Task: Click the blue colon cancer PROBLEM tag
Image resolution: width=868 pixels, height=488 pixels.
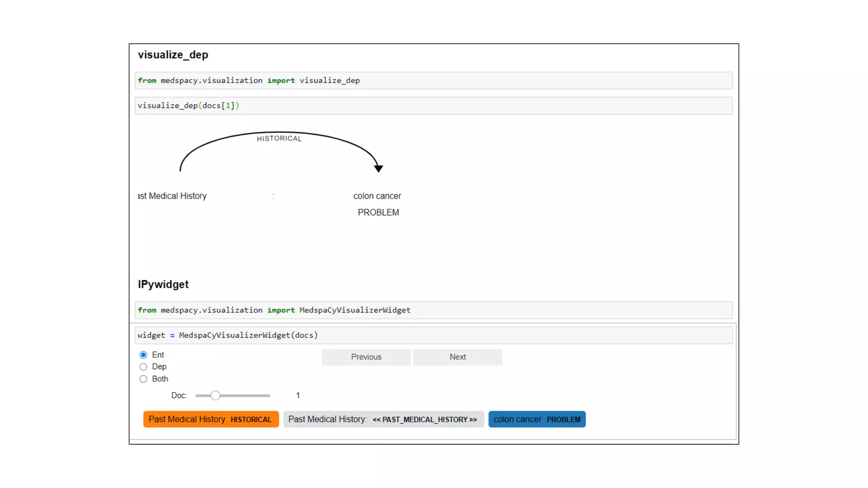Action: 537,419
